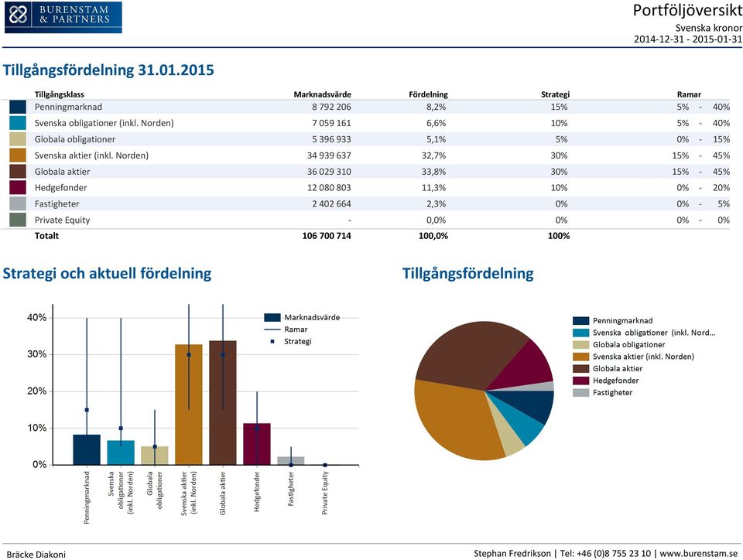743x560 pixels.
Task: Click the Portföljöversikt page title
Action: coord(687,10)
